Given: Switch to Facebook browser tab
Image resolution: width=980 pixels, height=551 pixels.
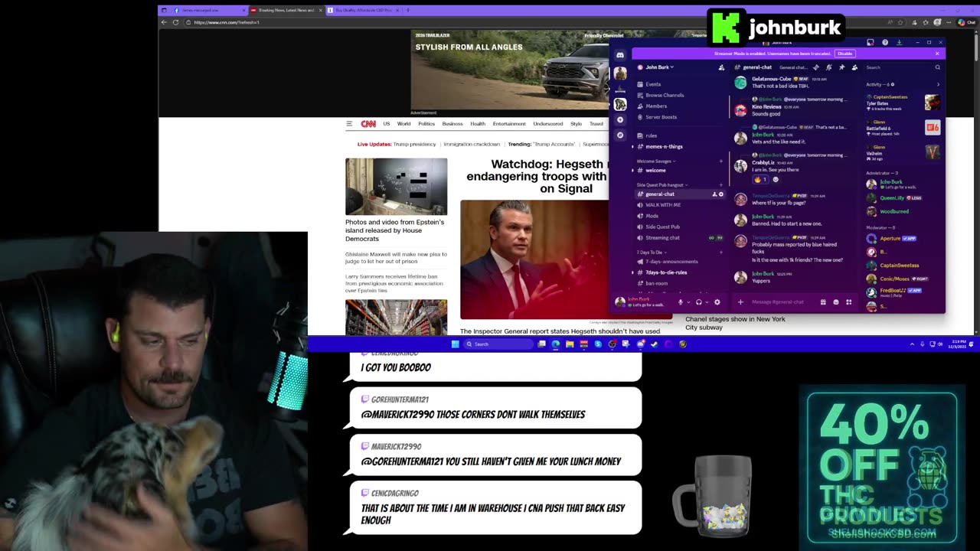Looking at the screenshot, I should pyautogui.click(x=204, y=10).
